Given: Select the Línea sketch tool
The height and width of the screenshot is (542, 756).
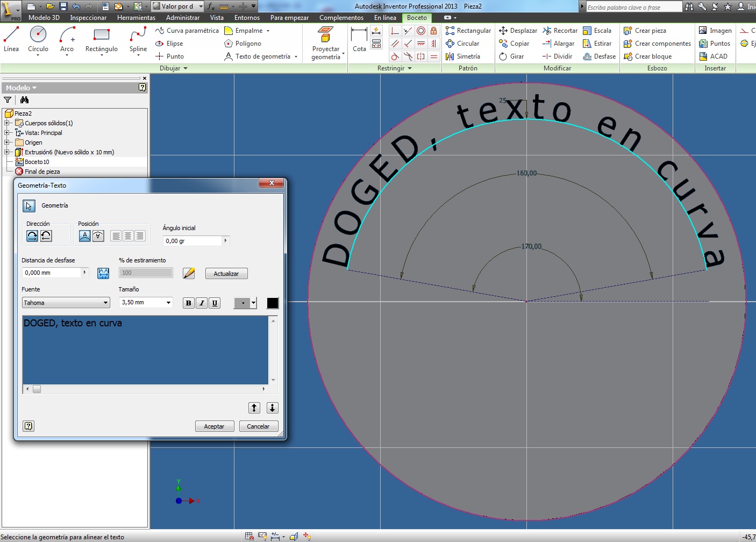Looking at the screenshot, I should [x=11, y=39].
